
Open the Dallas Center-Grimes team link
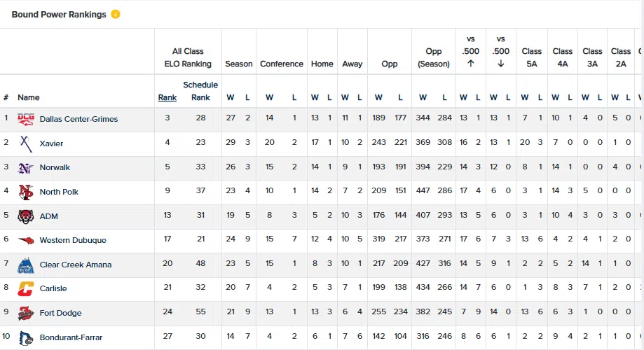(78, 119)
